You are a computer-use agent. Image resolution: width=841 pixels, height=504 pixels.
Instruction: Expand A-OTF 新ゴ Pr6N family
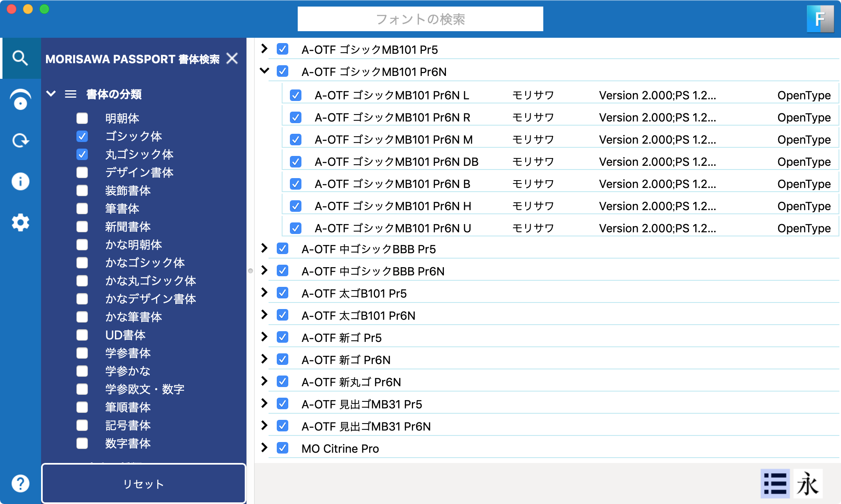coord(264,359)
